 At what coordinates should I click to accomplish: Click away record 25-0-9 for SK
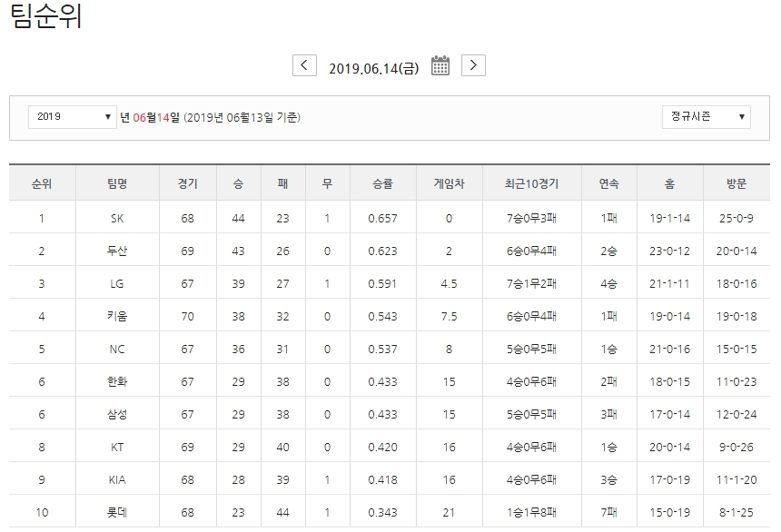tap(737, 218)
